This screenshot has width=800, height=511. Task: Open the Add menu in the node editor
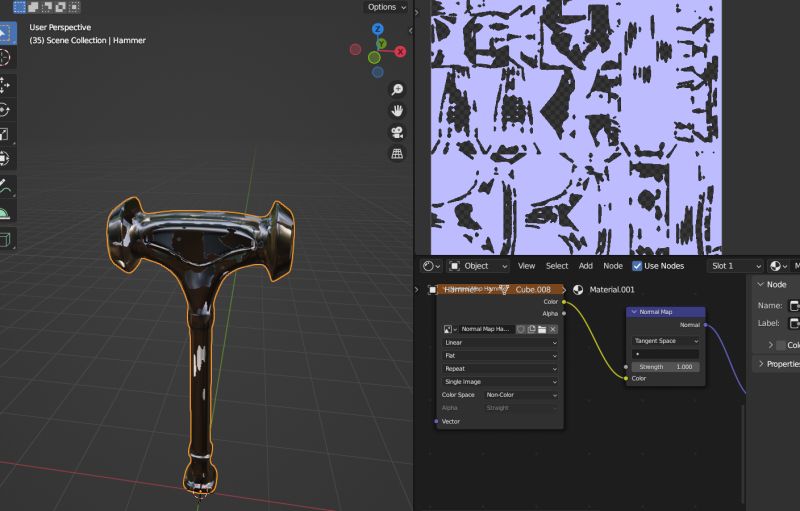[x=586, y=266]
